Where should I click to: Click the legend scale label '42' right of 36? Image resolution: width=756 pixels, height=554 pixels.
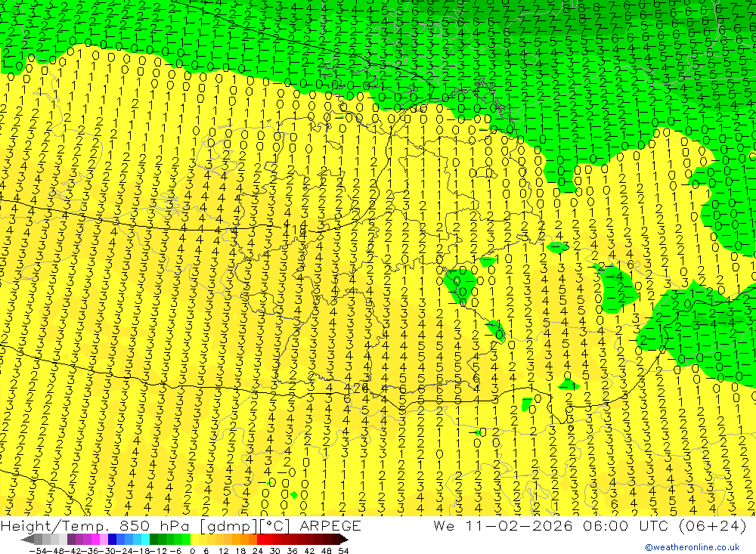[x=309, y=551]
